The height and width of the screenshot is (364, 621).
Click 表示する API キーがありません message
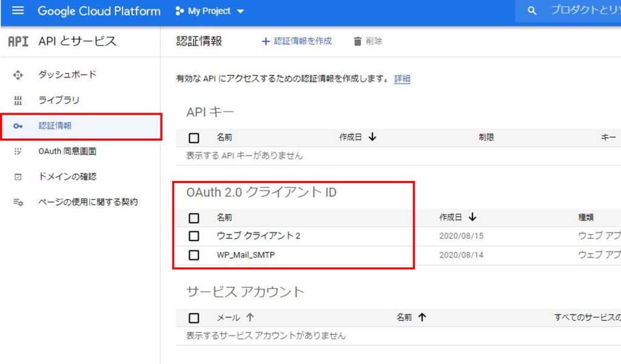click(x=244, y=156)
